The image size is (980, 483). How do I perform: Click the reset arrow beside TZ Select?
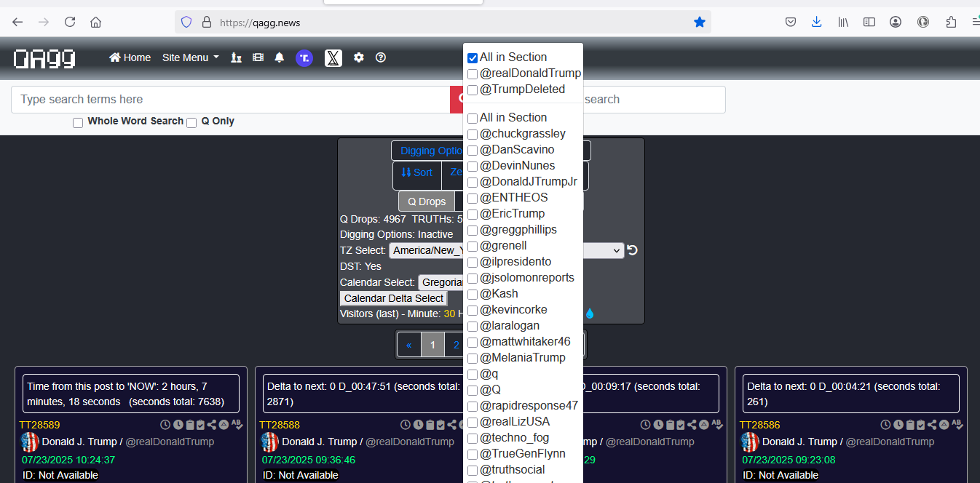point(632,250)
